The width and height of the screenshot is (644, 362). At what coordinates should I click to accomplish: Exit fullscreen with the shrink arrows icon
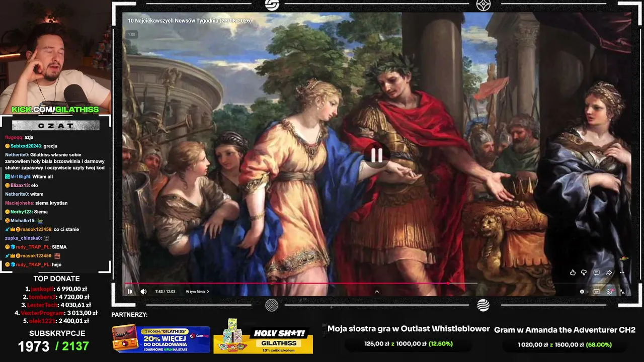[x=622, y=292]
